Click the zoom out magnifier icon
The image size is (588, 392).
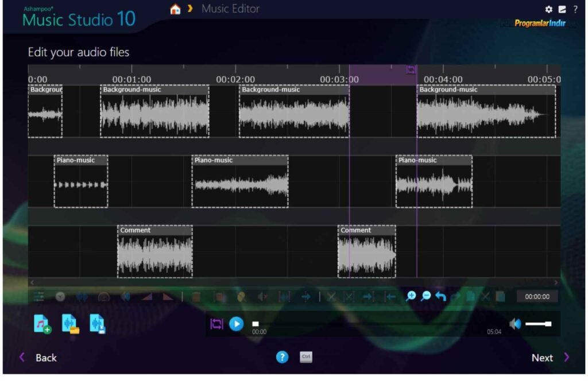[x=425, y=296]
